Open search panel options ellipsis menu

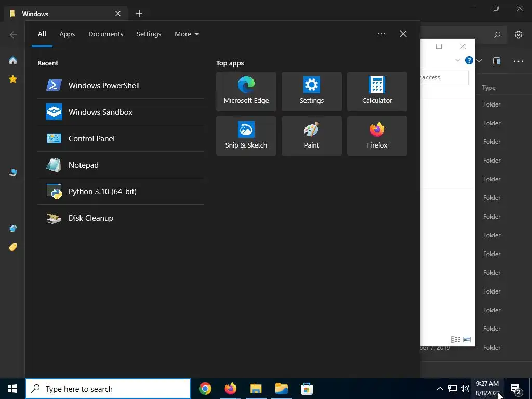tap(381, 34)
